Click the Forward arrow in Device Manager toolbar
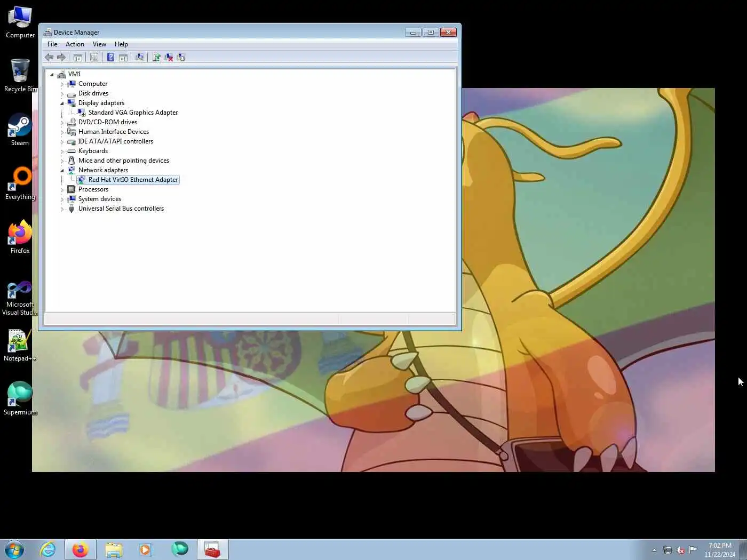 click(x=61, y=58)
